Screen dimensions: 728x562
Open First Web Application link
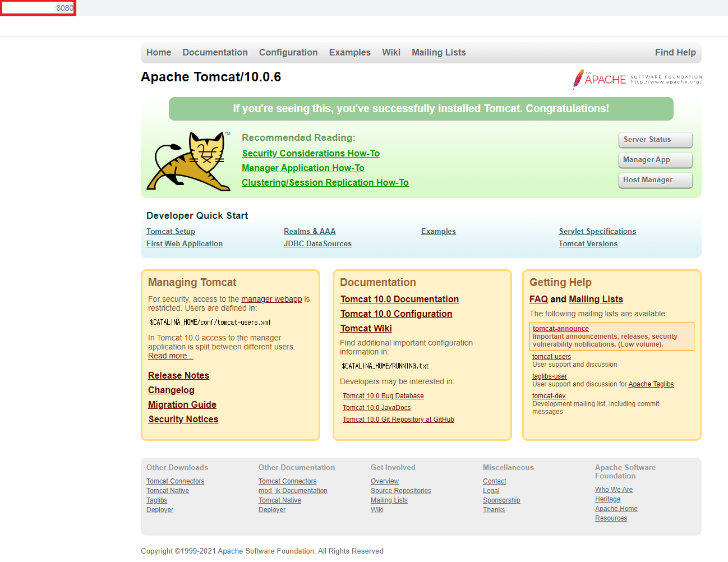pos(185,243)
